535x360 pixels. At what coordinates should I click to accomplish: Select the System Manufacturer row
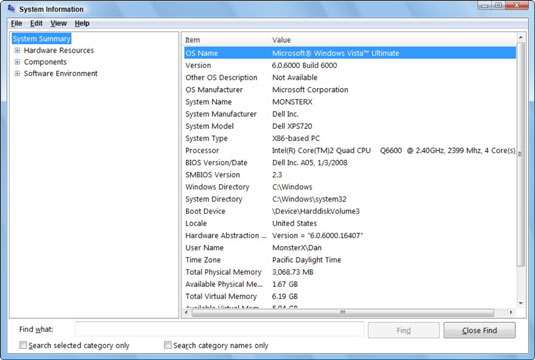pos(350,114)
